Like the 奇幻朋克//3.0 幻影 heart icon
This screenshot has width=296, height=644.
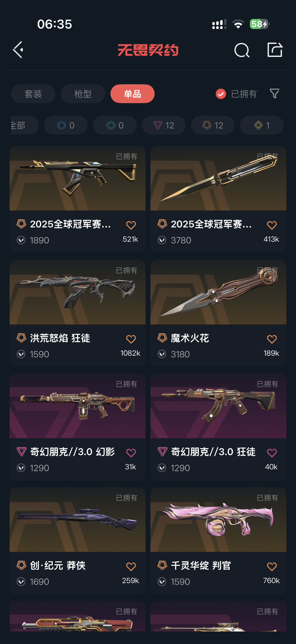click(x=131, y=453)
